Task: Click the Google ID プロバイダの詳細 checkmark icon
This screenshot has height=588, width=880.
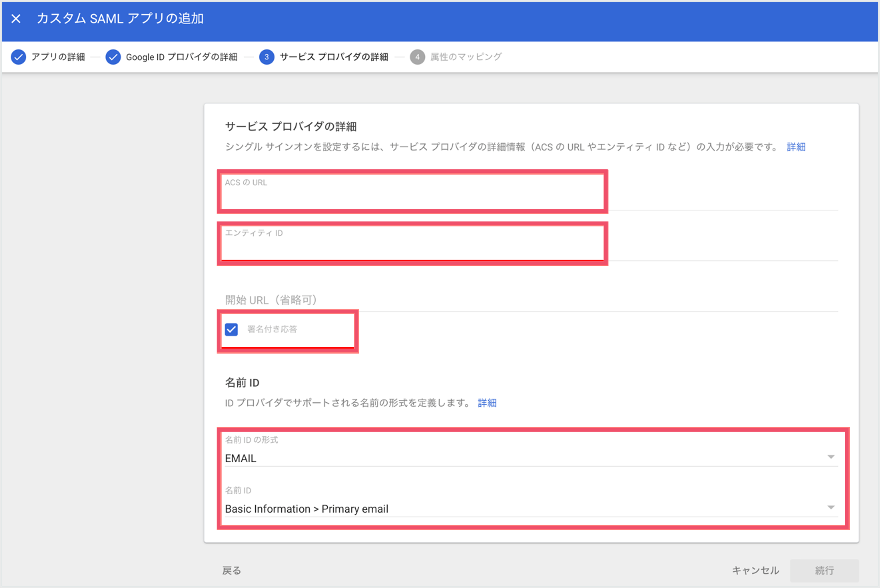Action: [x=113, y=57]
